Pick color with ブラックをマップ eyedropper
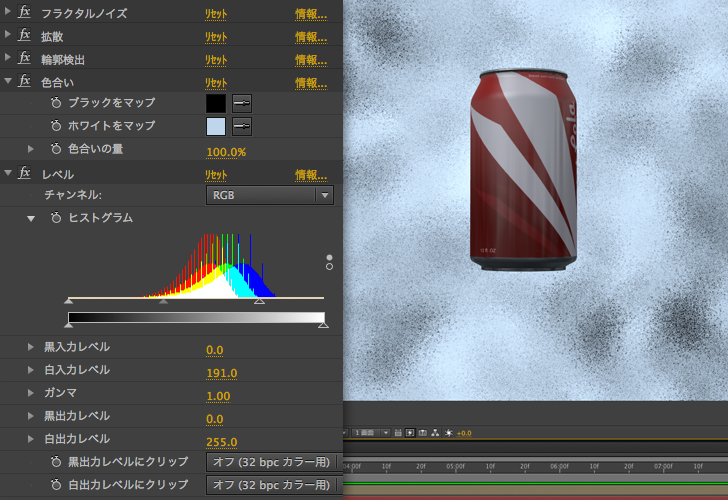Viewport: 728px width, 500px height. coord(242,103)
